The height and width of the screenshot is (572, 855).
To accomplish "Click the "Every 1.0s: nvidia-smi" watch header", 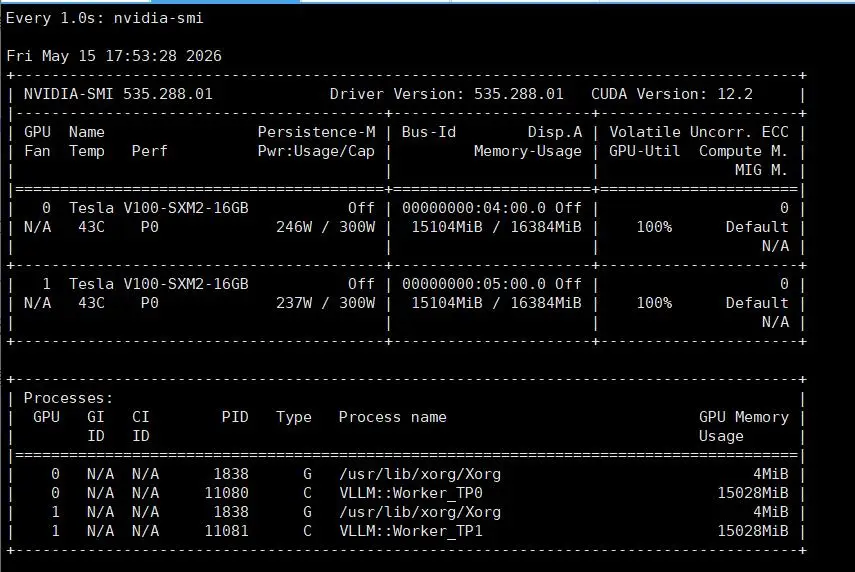I will coord(105,18).
